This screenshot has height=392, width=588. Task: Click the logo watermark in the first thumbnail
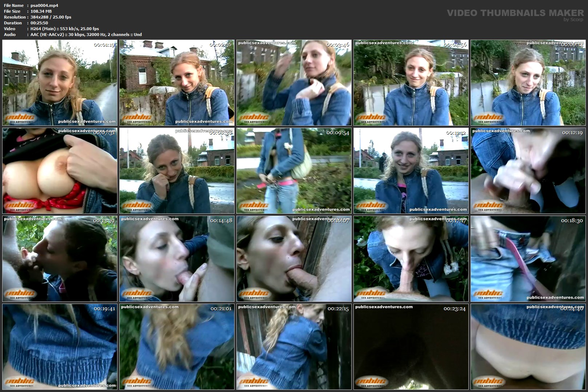(x=20, y=118)
